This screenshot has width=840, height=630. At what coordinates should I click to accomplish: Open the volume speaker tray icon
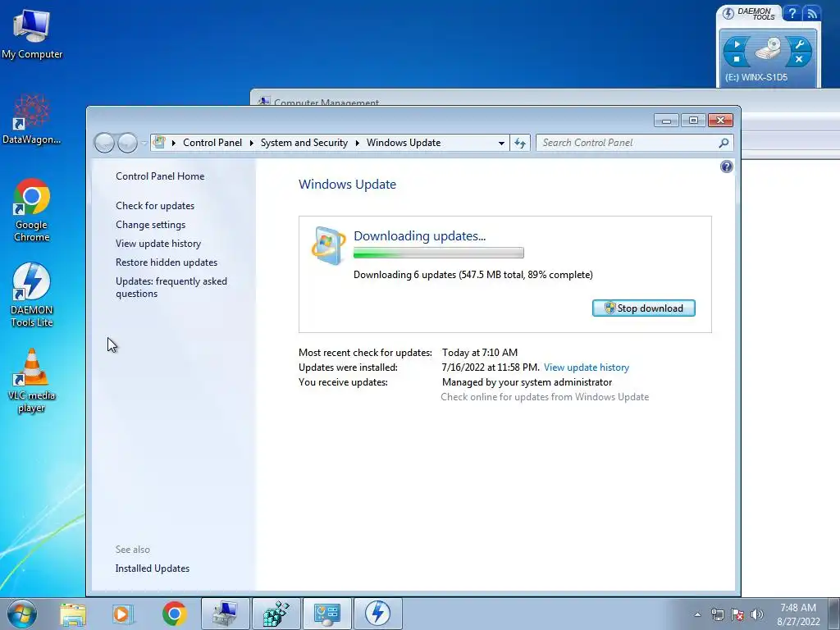(x=757, y=614)
